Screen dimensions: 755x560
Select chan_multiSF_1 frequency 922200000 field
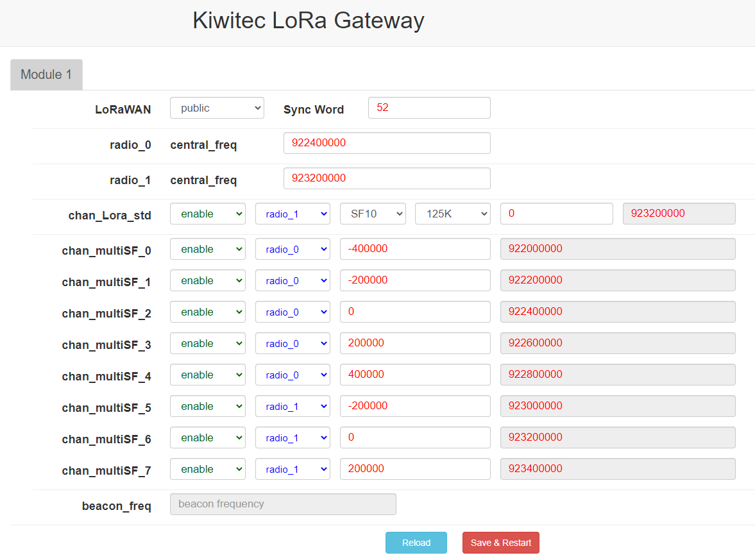[x=618, y=280]
